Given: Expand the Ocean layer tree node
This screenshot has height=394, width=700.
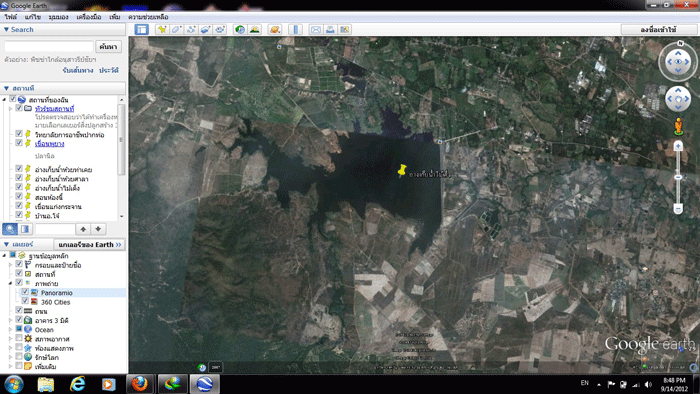Looking at the screenshot, I should coord(11,330).
